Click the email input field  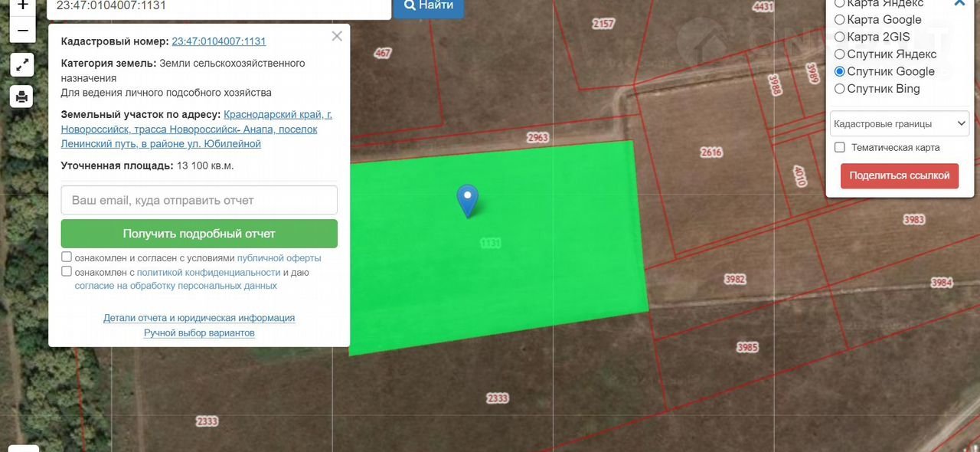coord(199,200)
